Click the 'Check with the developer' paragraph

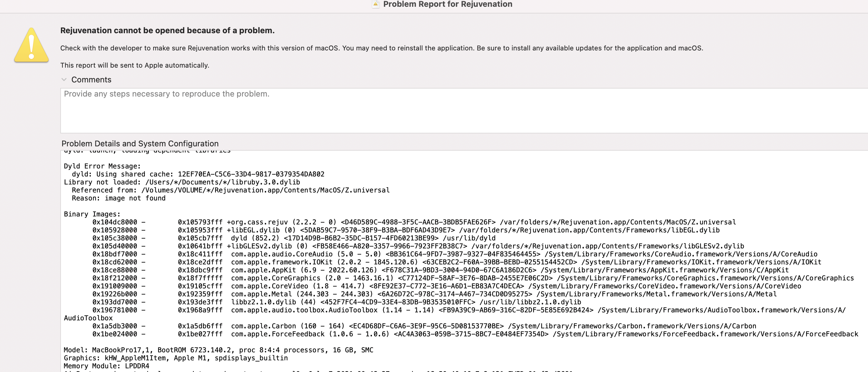381,48
